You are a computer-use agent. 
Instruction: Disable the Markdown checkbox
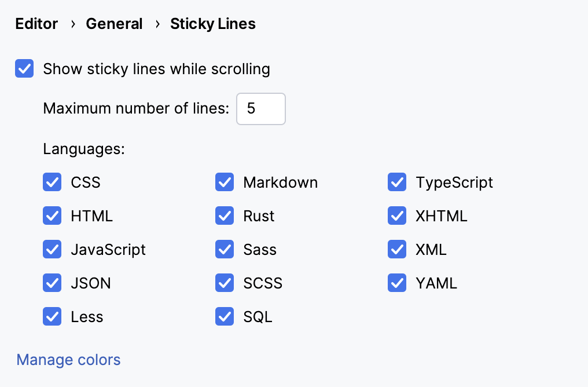pyautogui.click(x=225, y=182)
